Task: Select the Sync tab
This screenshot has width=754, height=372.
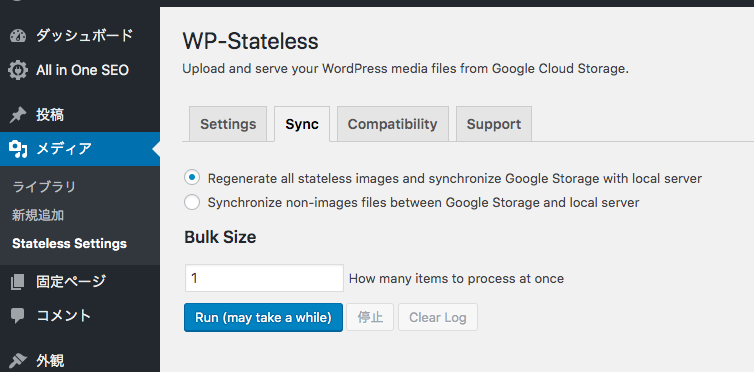Action: (x=302, y=124)
